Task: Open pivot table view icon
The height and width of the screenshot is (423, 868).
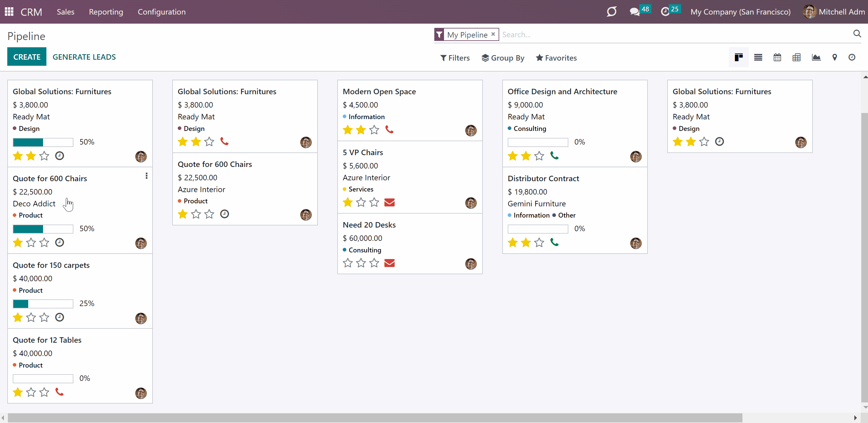Action: (796, 58)
